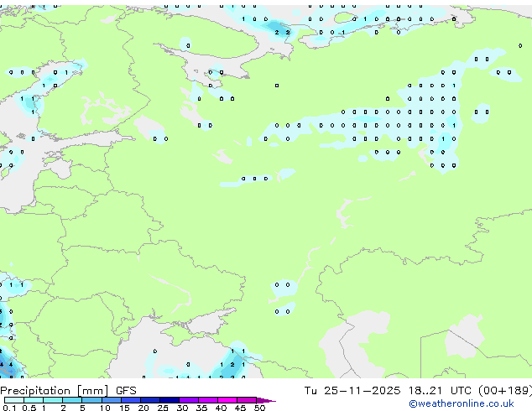The width and height of the screenshot is (532, 411).
Task: Click the purple arrow tip above 50 mm
Action: (265, 400)
